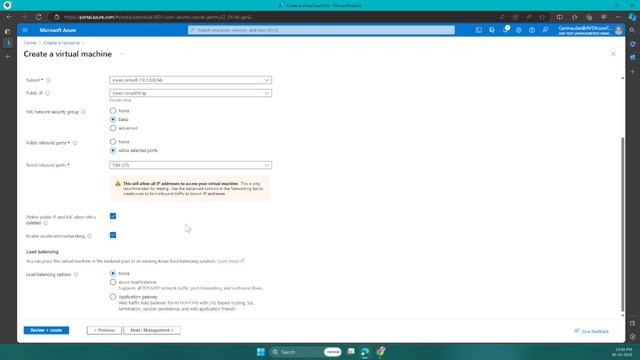Click Review + create button
Image resolution: width=640 pixels, height=360 pixels.
(46, 330)
